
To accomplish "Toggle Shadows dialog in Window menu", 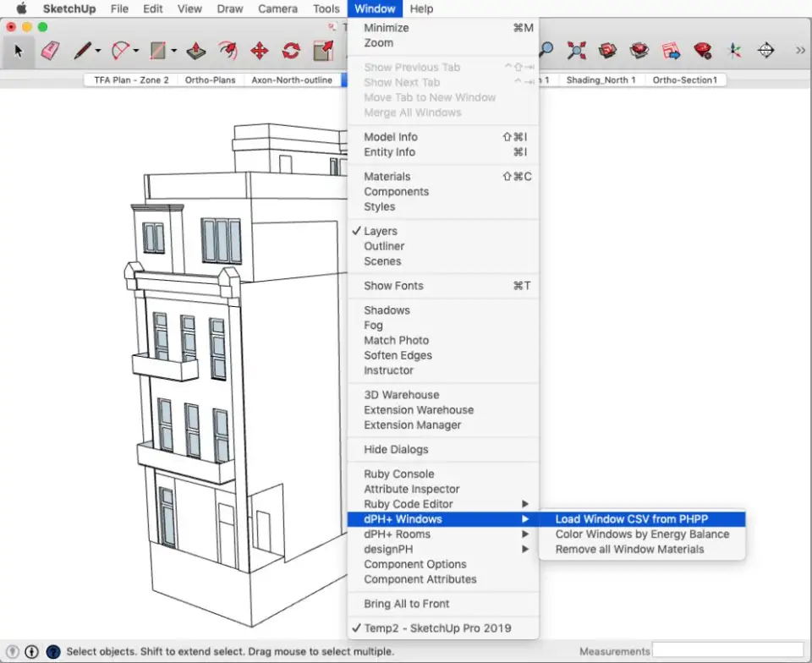I will tap(387, 310).
